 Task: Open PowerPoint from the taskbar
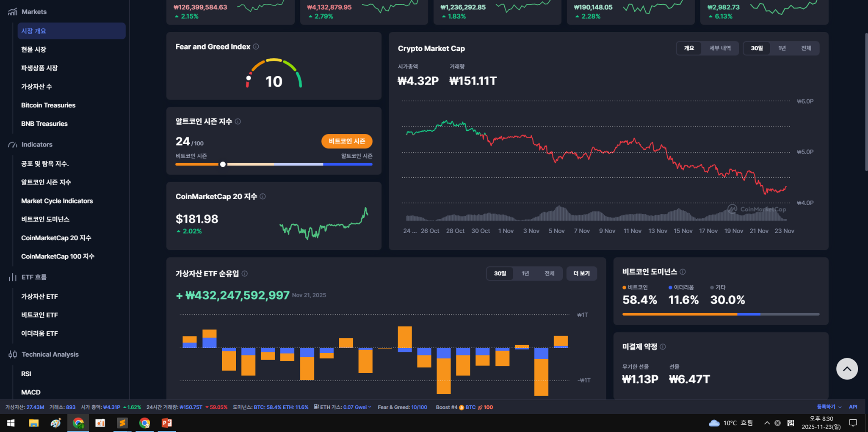(167, 423)
